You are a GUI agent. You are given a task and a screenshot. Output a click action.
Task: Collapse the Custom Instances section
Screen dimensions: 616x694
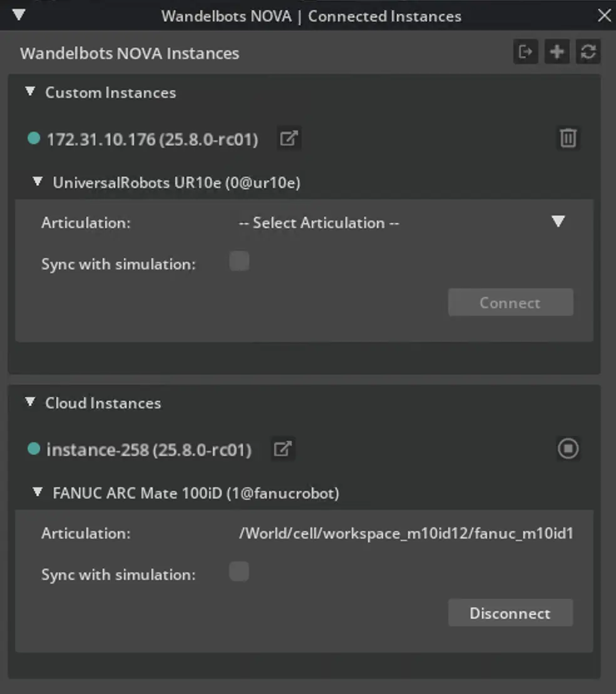pyautogui.click(x=30, y=92)
